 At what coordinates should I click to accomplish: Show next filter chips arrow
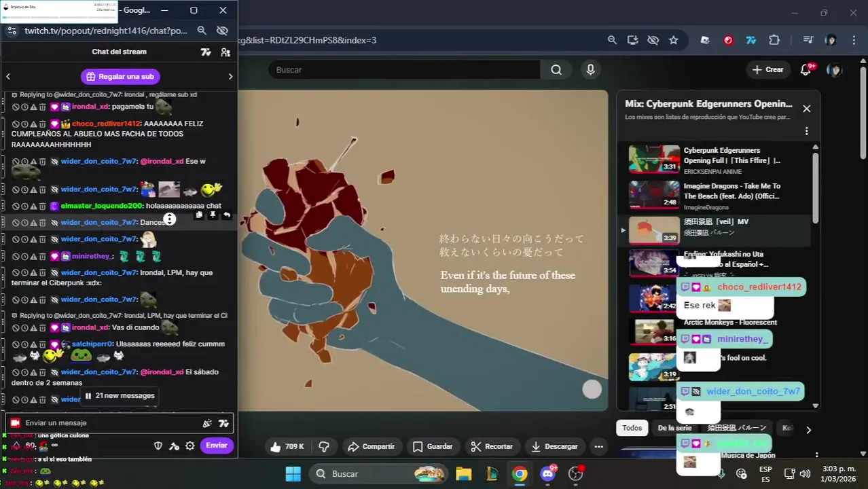(x=808, y=429)
